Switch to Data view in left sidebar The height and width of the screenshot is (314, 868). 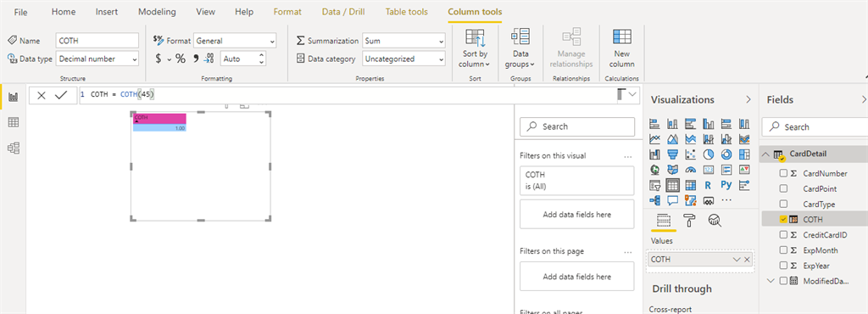pos(14,122)
